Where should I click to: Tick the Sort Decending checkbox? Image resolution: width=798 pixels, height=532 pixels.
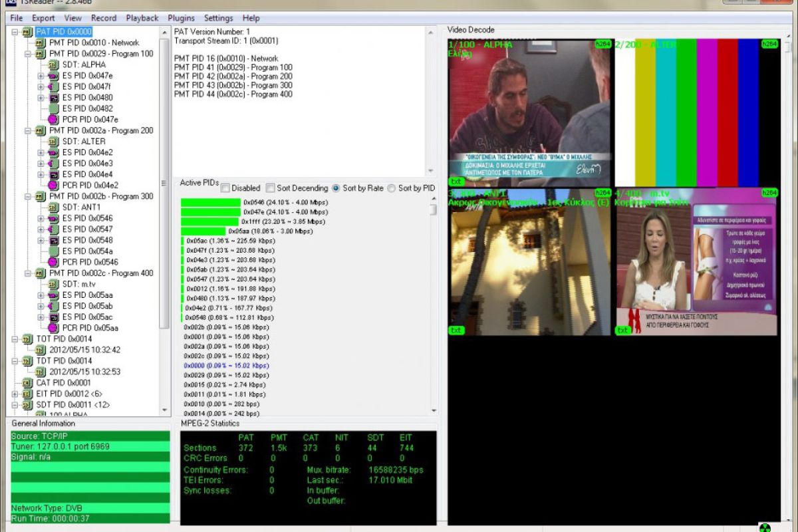[270, 188]
